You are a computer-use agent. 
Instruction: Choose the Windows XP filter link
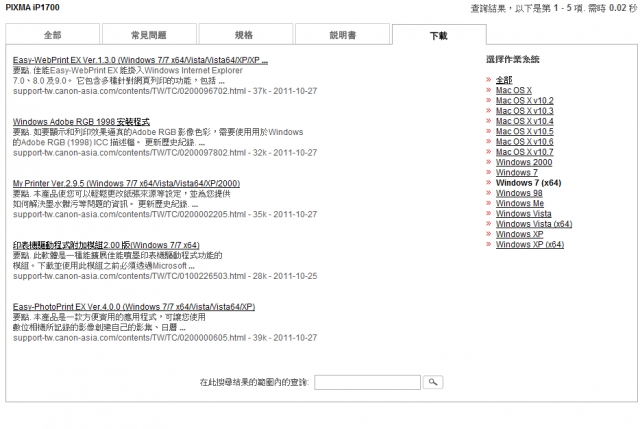[520, 234]
